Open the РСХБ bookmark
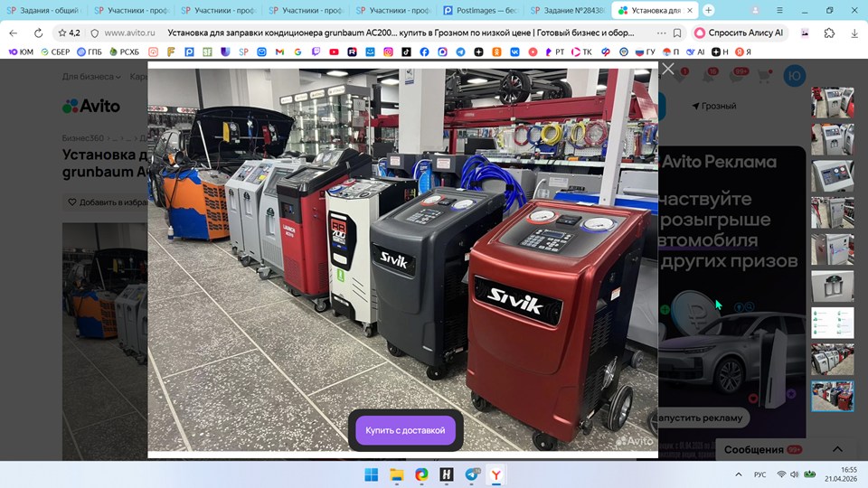Viewport: 868px width, 488px height. pyautogui.click(x=125, y=52)
